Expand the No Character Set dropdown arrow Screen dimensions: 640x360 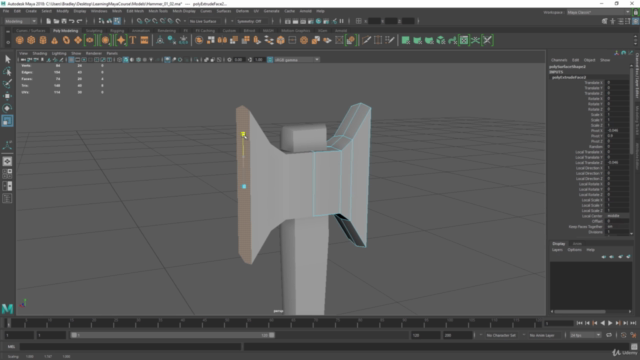[x=480, y=335]
